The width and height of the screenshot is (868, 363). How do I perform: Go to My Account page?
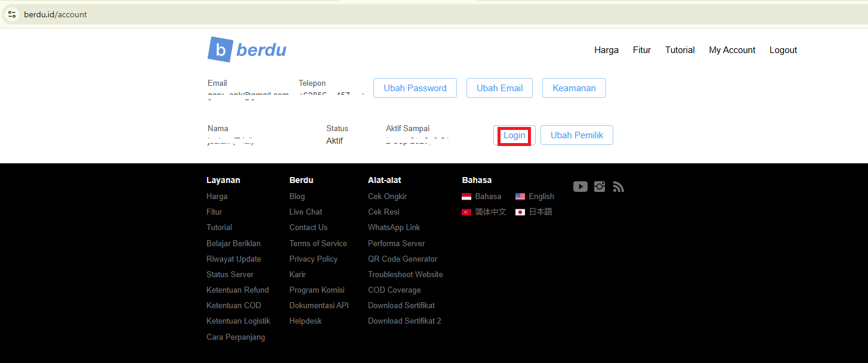point(732,50)
